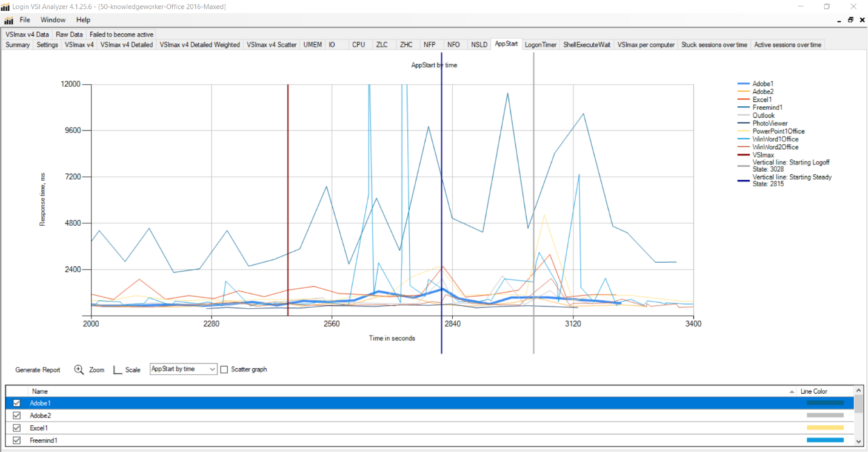868x452 pixels.
Task: Click the Freemind1 line color swatch
Action: coord(825,440)
